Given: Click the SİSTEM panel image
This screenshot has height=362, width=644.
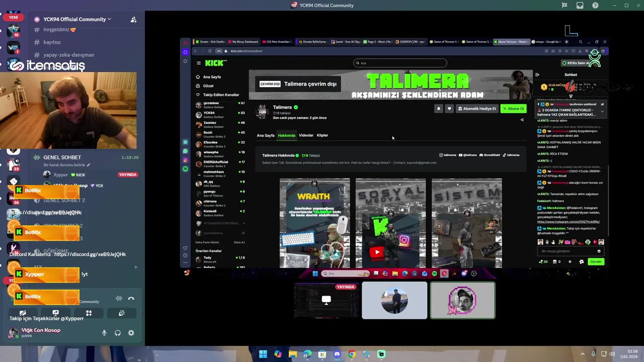Looking at the screenshot, I should click(466, 223).
